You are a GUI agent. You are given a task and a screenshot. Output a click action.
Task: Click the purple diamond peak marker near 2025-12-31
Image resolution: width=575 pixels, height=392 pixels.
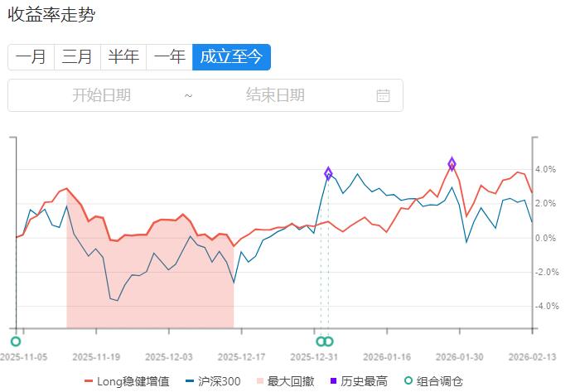[x=329, y=173]
